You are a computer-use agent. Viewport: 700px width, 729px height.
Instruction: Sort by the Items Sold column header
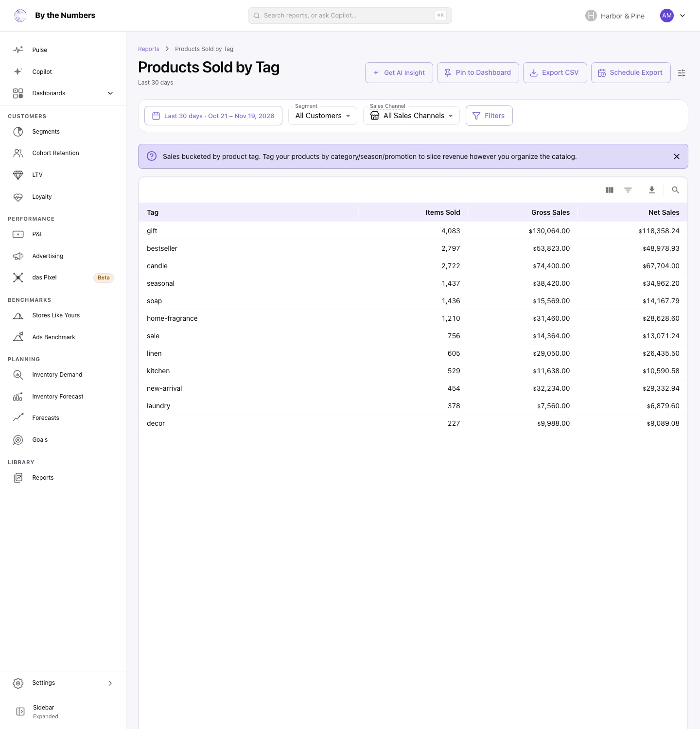coord(443,212)
